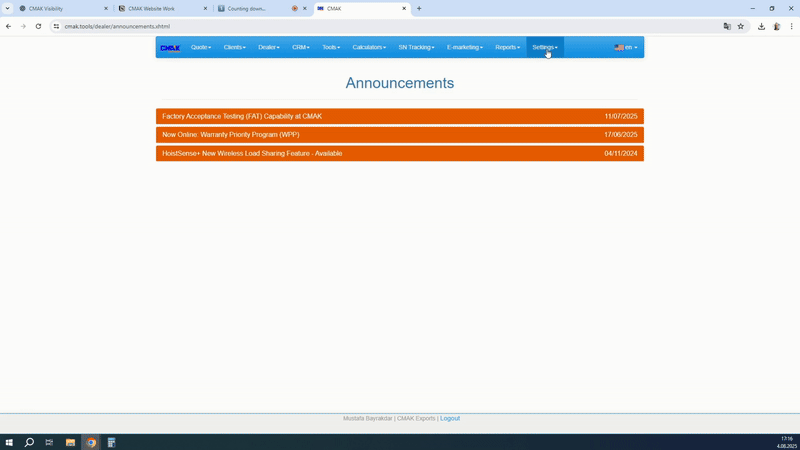The width and height of the screenshot is (800, 450).
Task: Open browser downloads
Action: [761, 27]
